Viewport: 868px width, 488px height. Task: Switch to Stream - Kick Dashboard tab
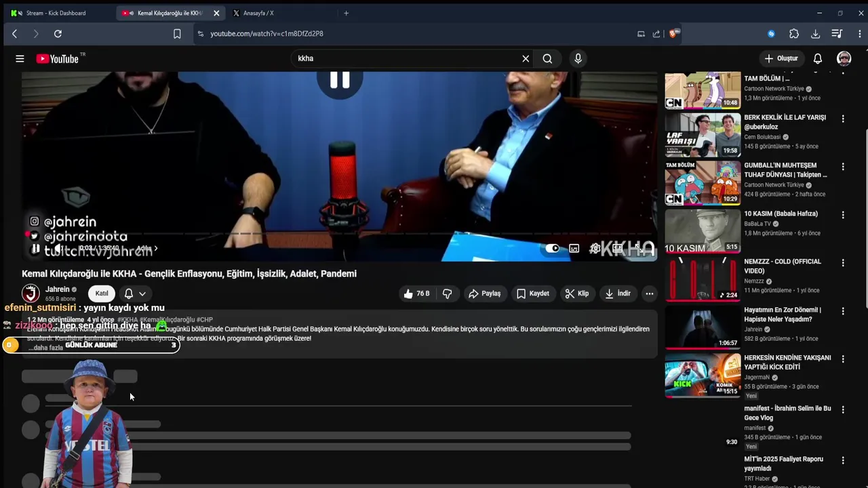(x=56, y=13)
